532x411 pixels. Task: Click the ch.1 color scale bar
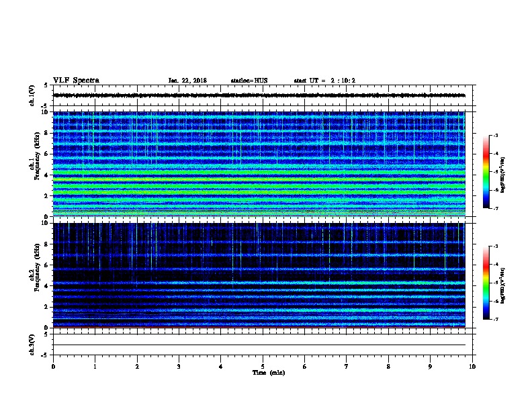click(486, 172)
